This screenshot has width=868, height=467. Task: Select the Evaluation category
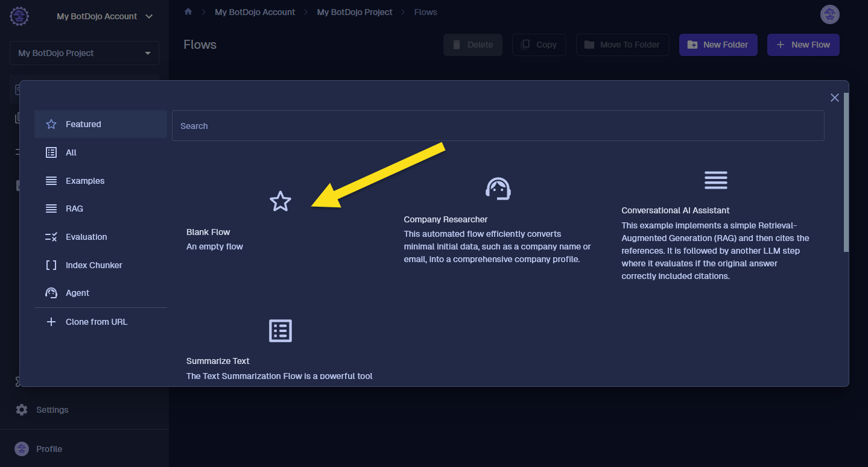click(x=101, y=237)
